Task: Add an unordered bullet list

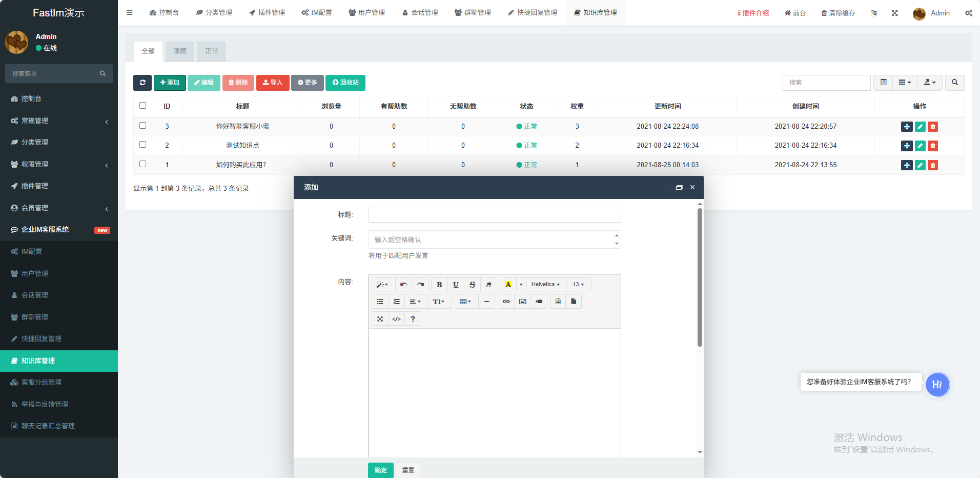Action: tap(380, 302)
